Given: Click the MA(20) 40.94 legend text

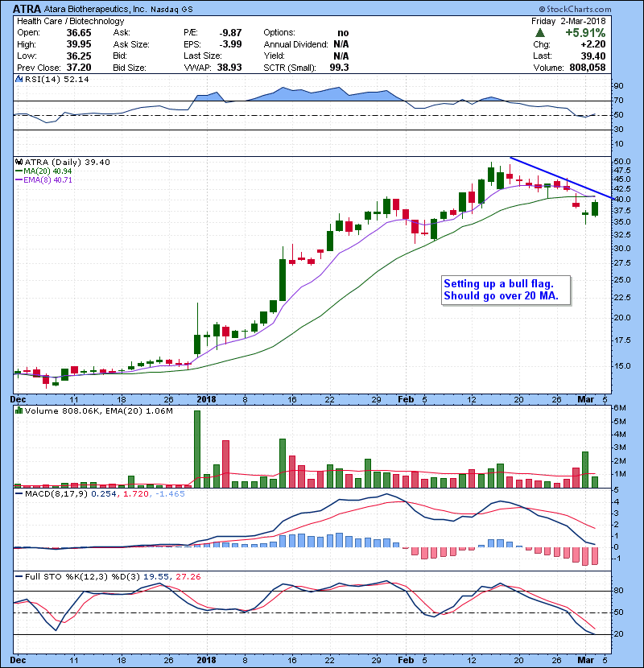Looking at the screenshot, I should pyautogui.click(x=47, y=171).
